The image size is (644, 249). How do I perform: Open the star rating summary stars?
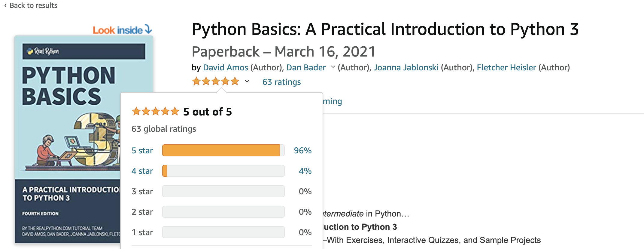pos(215,81)
